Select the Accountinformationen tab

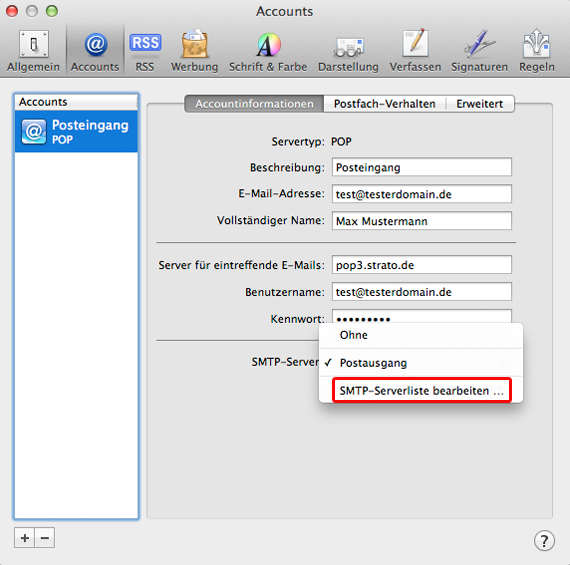(x=254, y=104)
